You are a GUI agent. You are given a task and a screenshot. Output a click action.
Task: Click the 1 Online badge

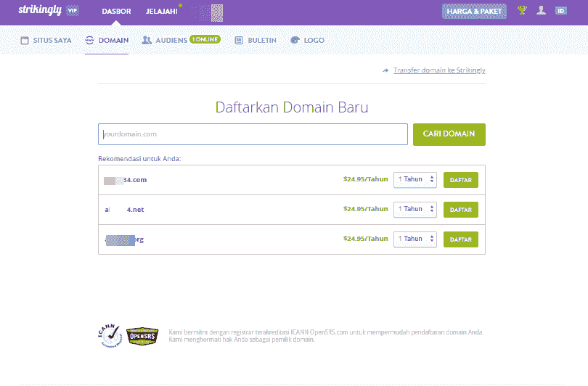[x=205, y=39]
